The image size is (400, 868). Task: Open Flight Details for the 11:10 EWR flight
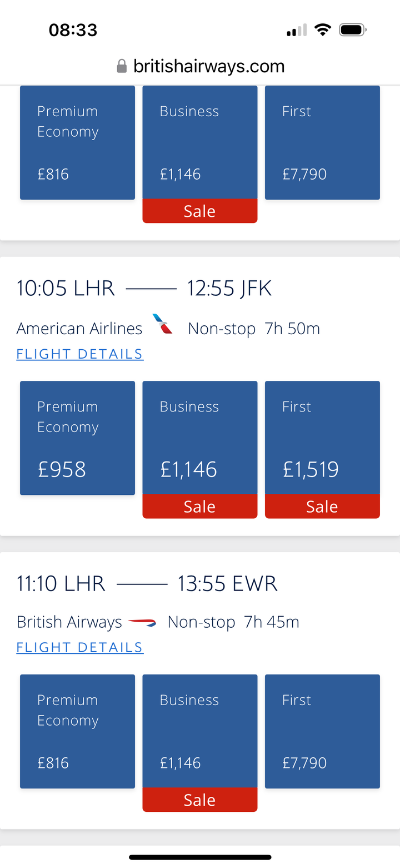[80, 647]
